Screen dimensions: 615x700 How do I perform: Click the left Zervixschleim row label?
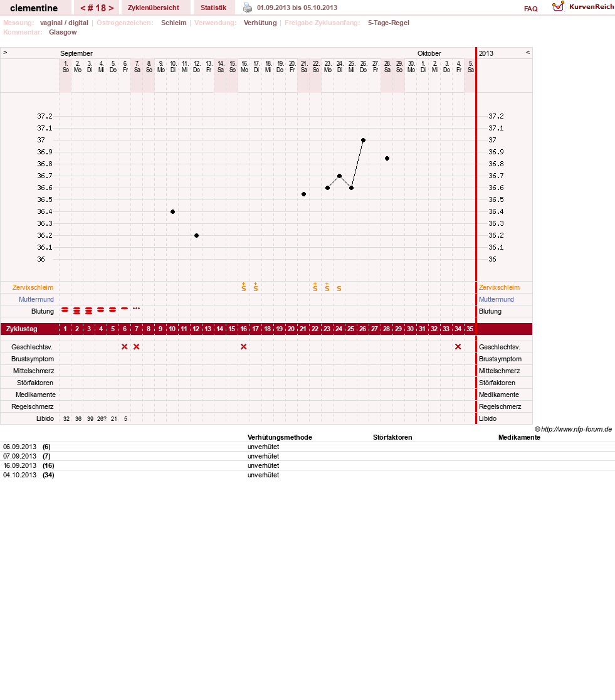click(33, 287)
